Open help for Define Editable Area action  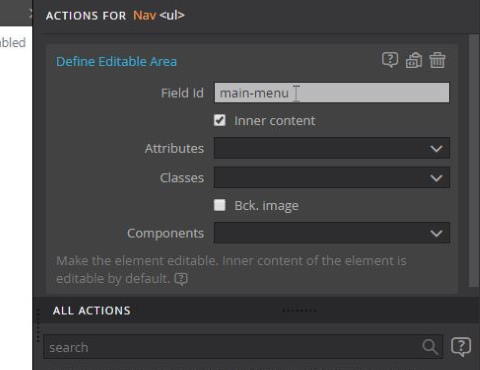point(390,60)
